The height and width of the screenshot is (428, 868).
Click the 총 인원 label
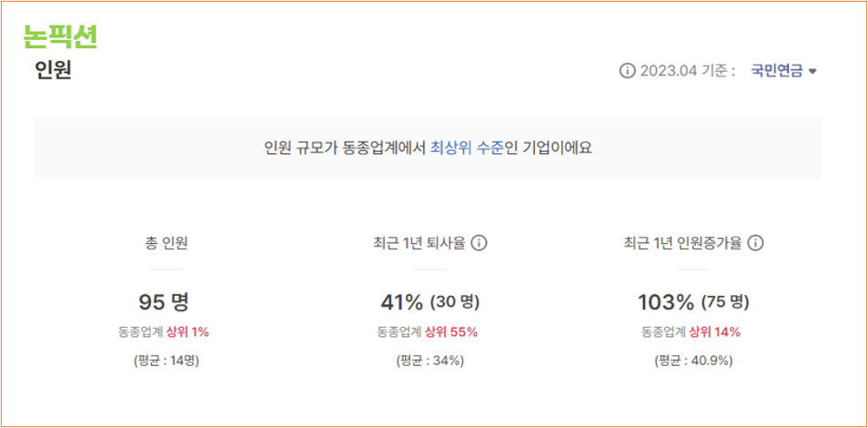tap(167, 243)
